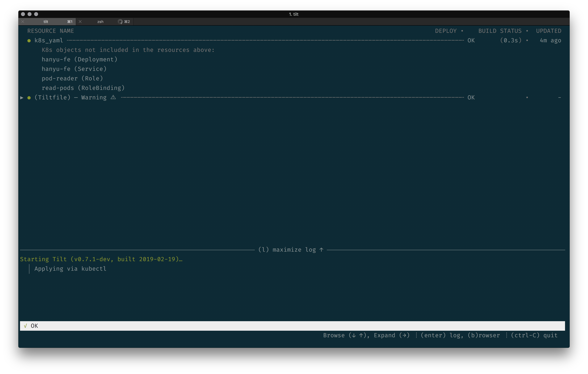Expand the (Tiltfile) resource with the triangle arrow
Screen dimensions: 588x374
22,98
